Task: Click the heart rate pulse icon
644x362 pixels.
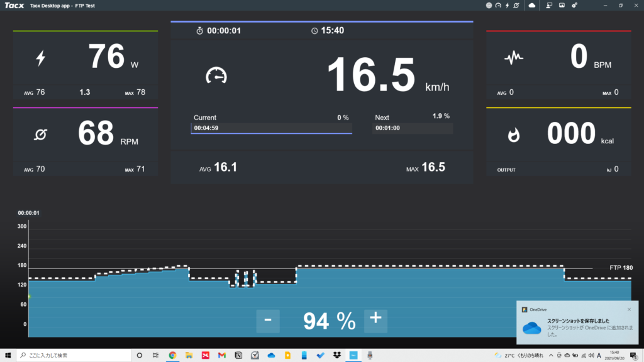Action: tap(514, 58)
